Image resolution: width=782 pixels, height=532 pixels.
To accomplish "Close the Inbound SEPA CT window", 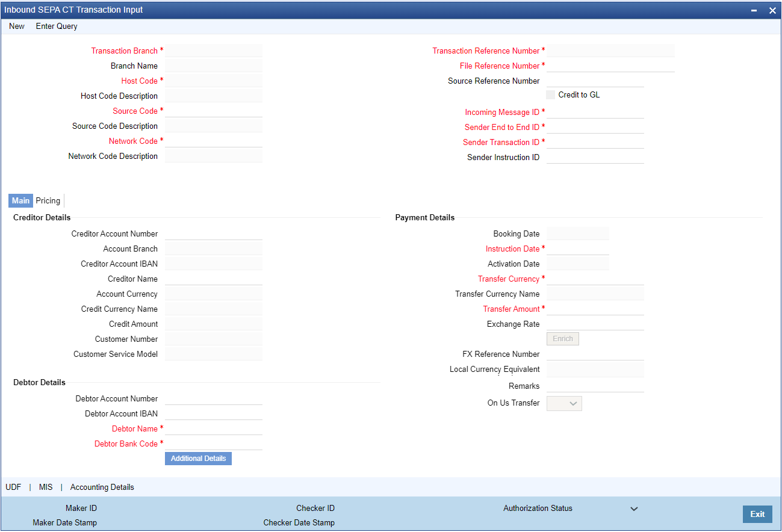I will [x=772, y=10].
